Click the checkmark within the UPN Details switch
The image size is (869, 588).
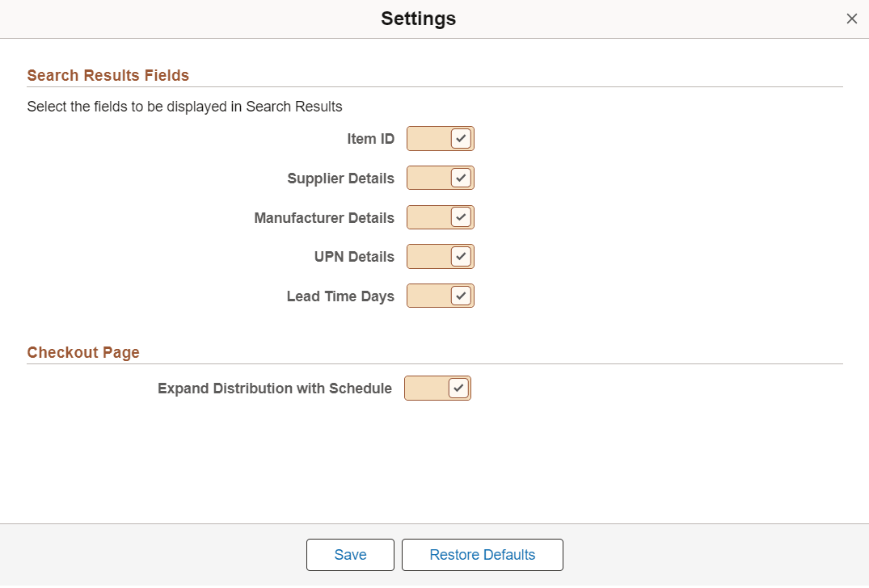click(461, 256)
